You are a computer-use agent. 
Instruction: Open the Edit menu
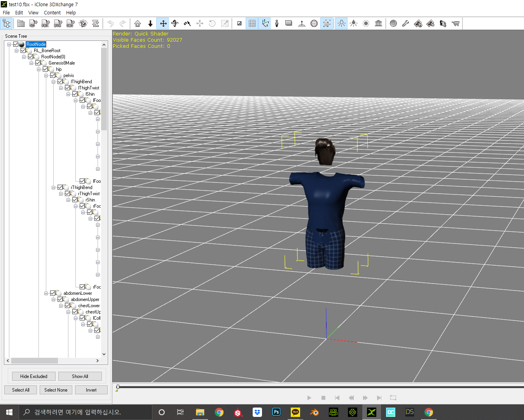pyautogui.click(x=19, y=12)
